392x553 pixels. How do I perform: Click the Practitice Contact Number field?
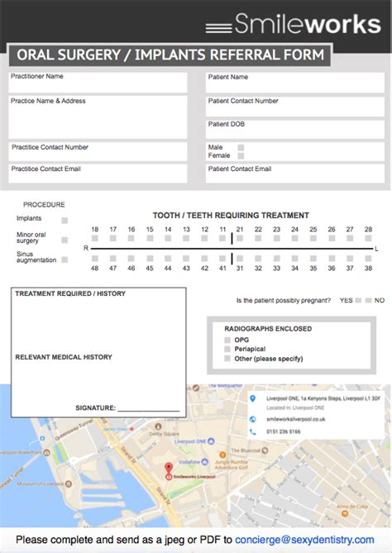pyautogui.click(x=98, y=151)
